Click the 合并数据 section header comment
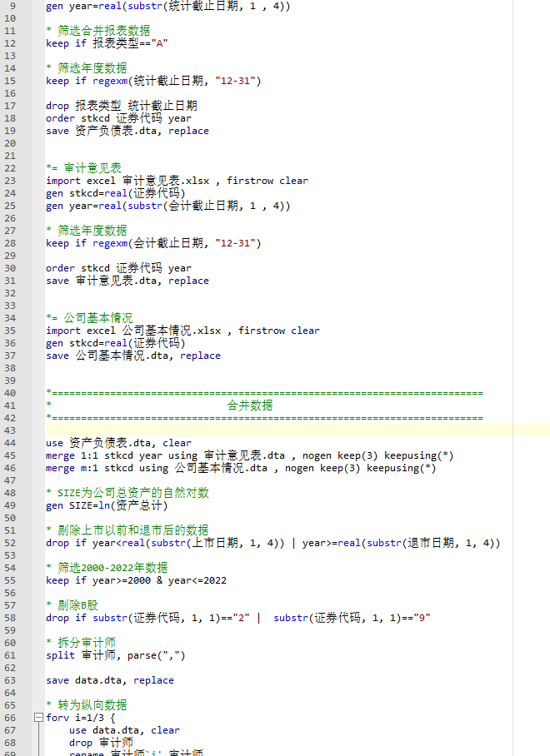 coord(249,405)
